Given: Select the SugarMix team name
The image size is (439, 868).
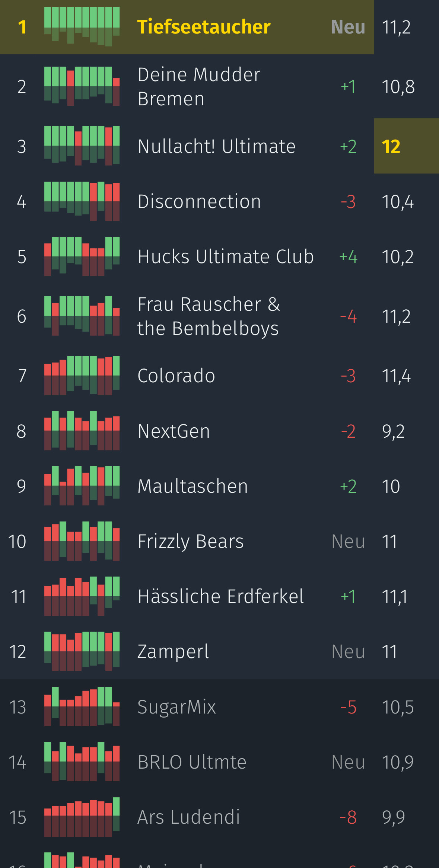Looking at the screenshot, I should click(176, 707).
